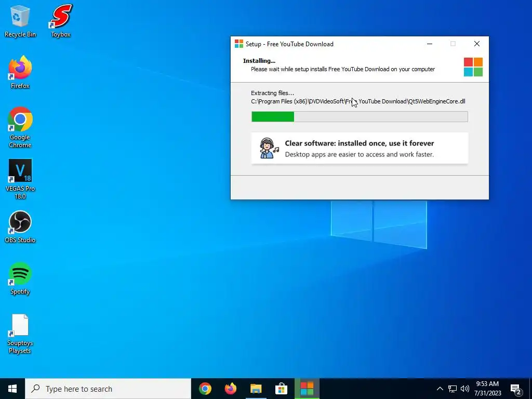The width and height of the screenshot is (532, 399).
Task: Select the Toybox desktop shortcut
Action: 61,21
